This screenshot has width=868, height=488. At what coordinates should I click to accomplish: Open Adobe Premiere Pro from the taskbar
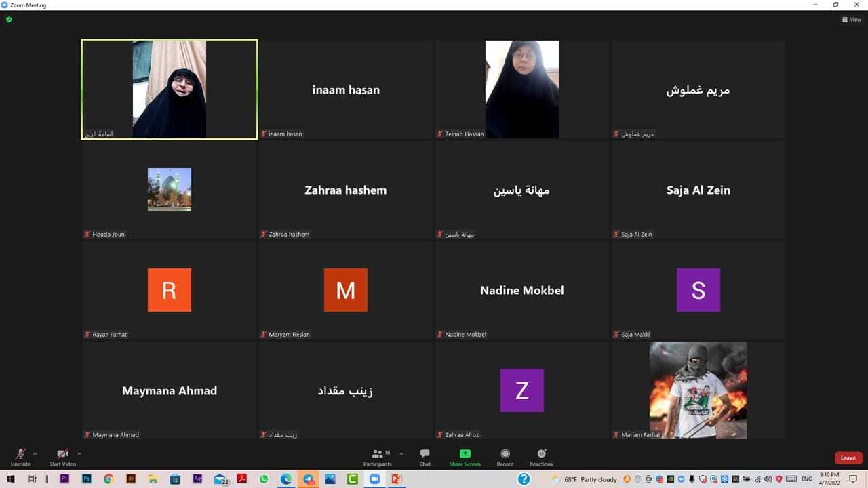coord(64,479)
